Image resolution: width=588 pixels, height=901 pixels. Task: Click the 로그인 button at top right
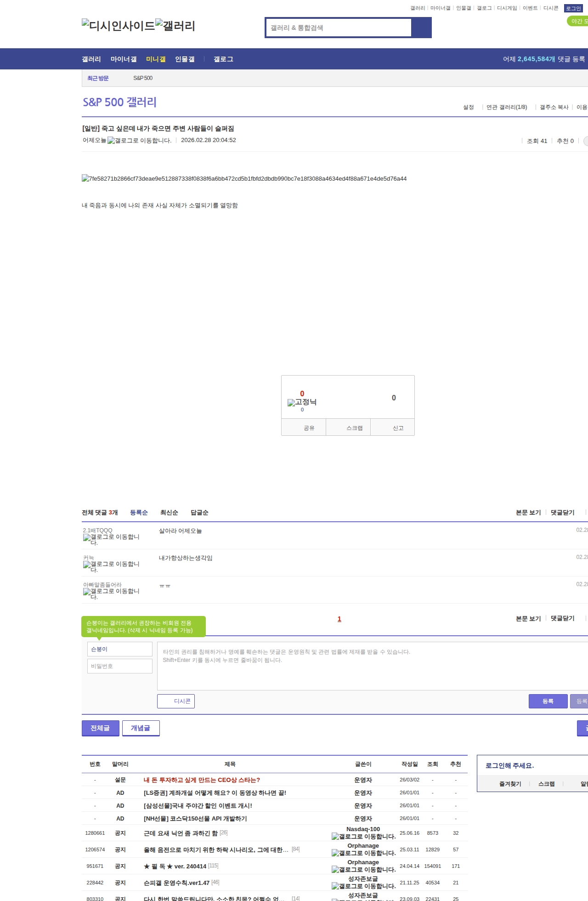click(x=573, y=8)
